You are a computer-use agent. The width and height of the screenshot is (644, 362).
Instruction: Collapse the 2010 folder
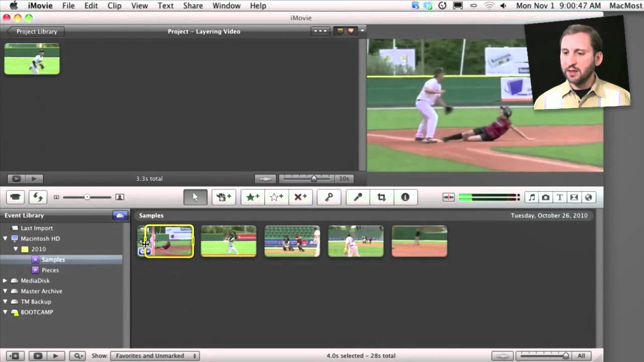16,249
